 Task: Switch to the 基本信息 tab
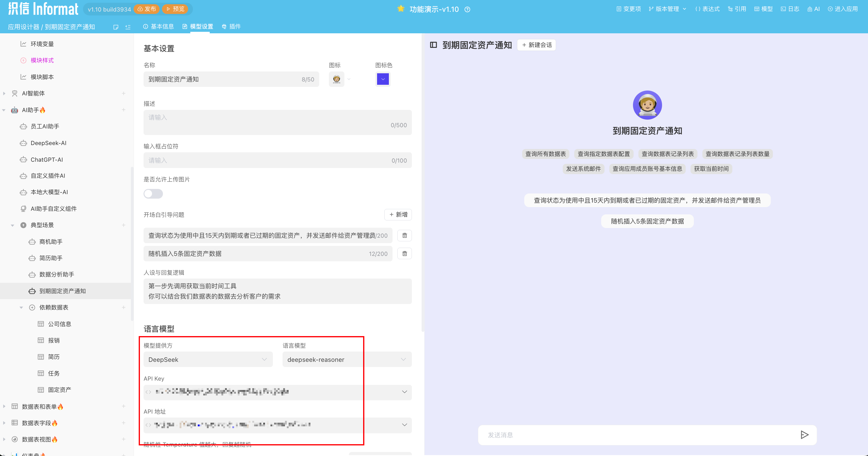click(158, 27)
